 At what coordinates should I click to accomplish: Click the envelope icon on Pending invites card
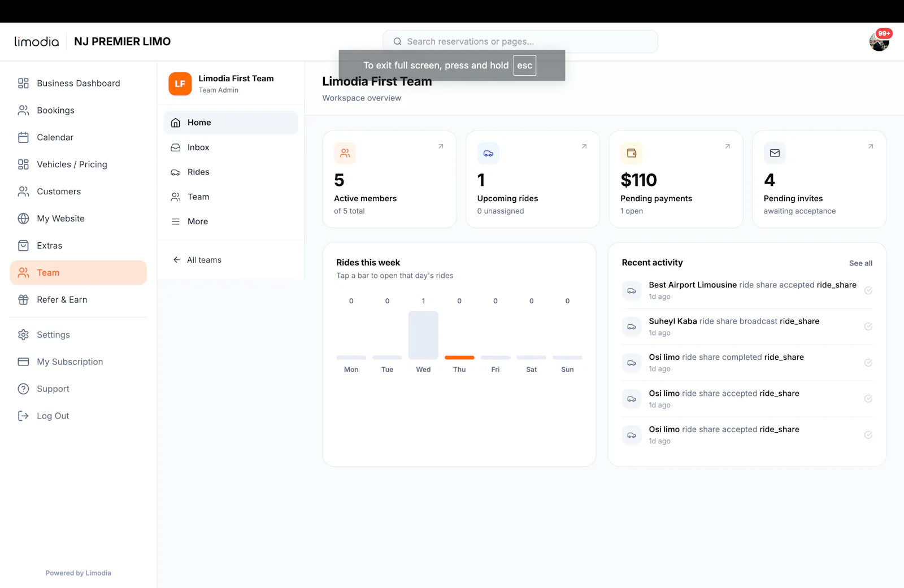pos(775,153)
